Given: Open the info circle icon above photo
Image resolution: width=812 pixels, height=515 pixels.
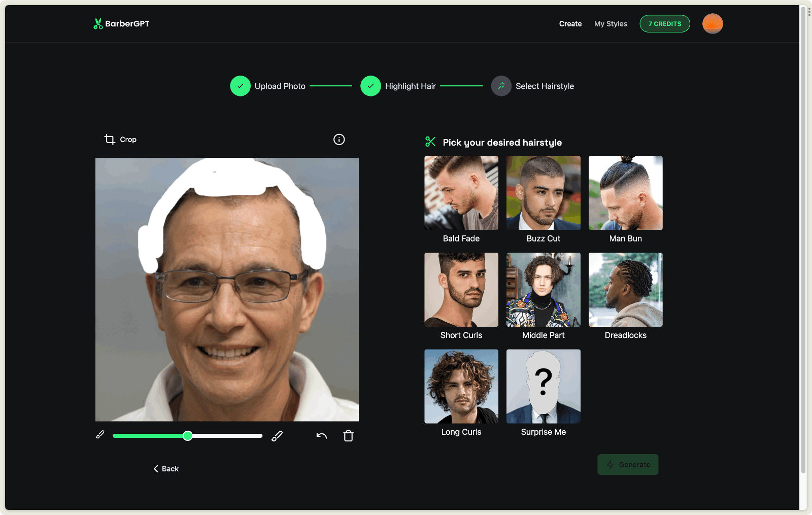Looking at the screenshot, I should pos(339,140).
